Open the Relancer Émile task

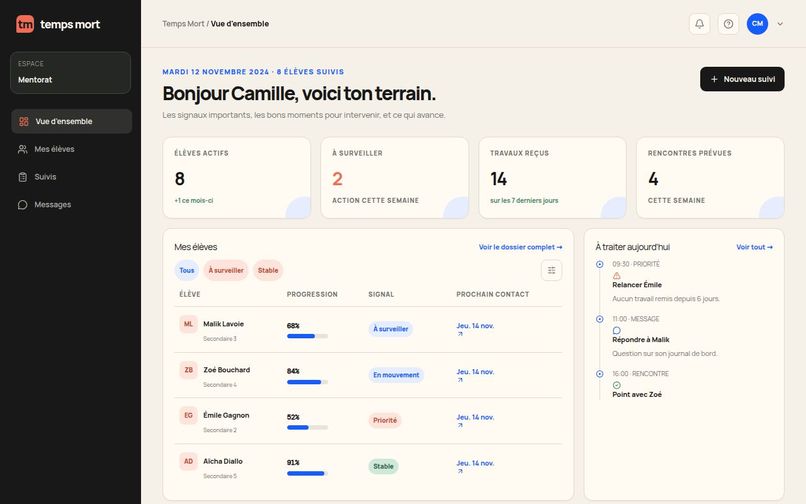coord(637,285)
